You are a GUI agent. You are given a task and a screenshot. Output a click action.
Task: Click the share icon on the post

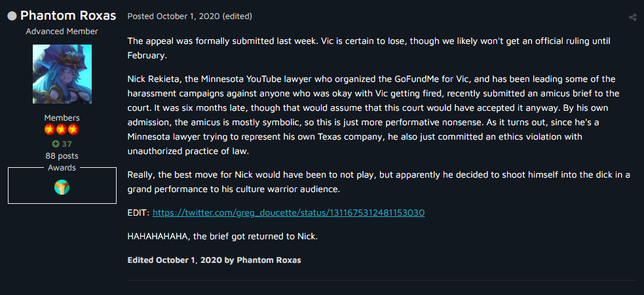632,17
